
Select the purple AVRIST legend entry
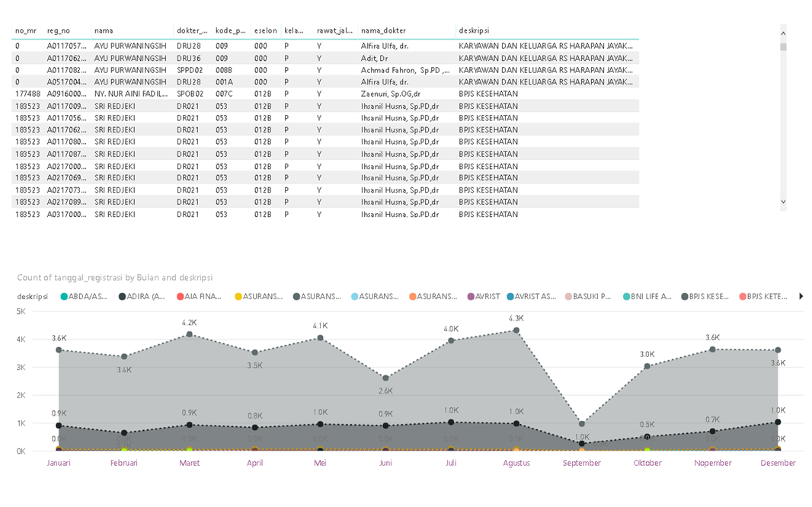[x=484, y=296]
